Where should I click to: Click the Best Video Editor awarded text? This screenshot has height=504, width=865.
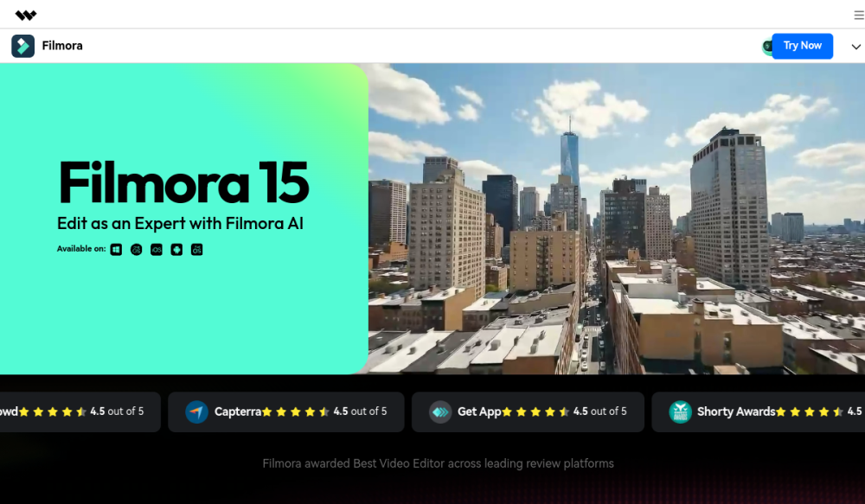(438, 463)
